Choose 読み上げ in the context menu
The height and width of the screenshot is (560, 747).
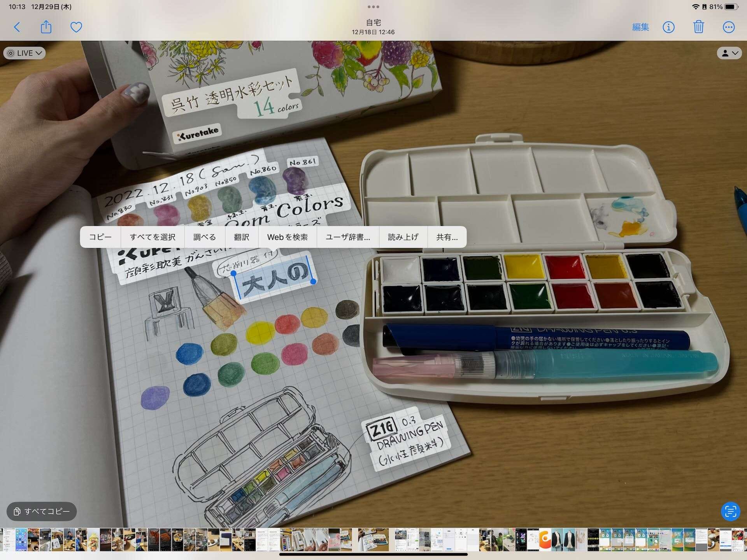[403, 237]
